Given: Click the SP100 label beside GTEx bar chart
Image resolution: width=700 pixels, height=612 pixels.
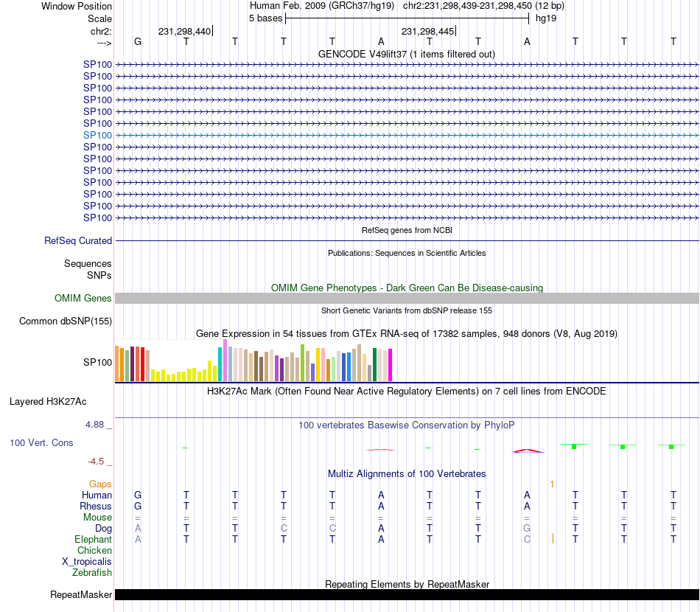Looking at the screenshot, I should tap(97, 362).
